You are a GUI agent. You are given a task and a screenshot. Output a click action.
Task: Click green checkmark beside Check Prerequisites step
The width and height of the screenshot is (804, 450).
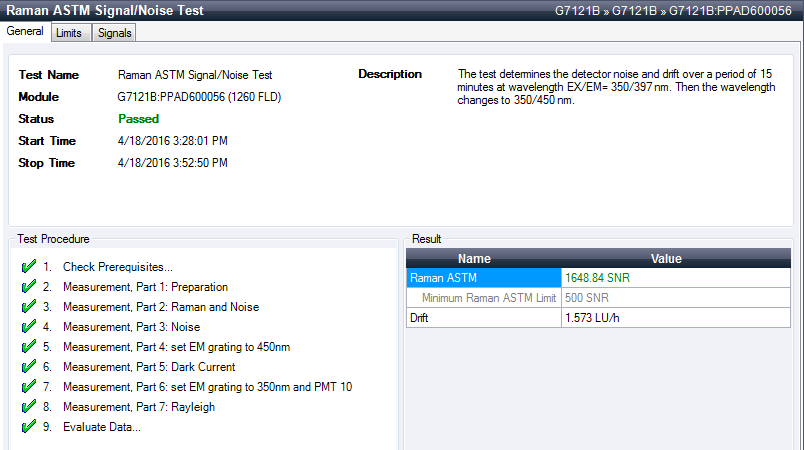tap(28, 267)
